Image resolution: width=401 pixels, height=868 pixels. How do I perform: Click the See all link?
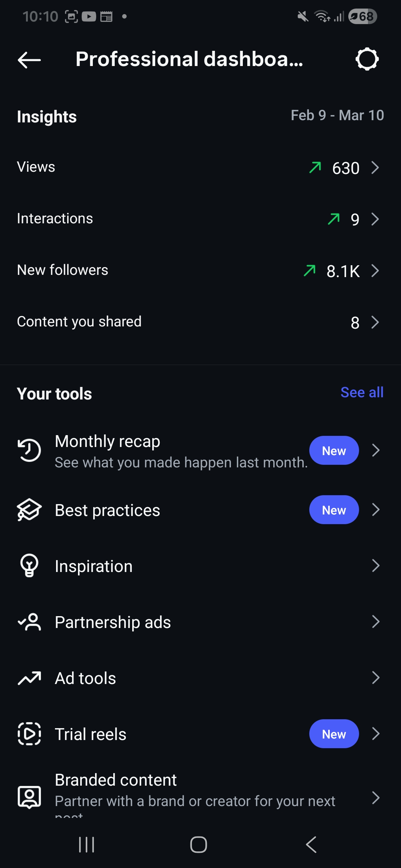(x=362, y=392)
